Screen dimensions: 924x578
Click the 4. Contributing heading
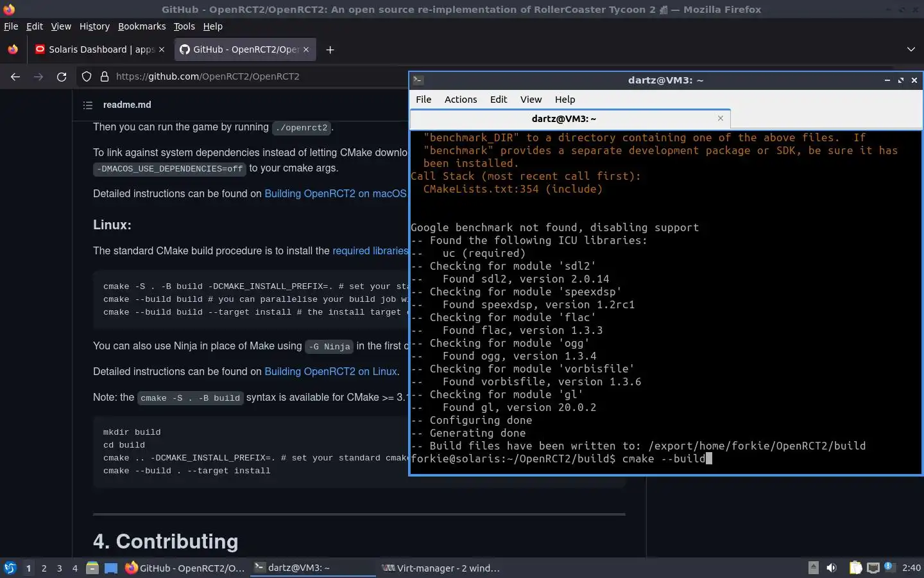(x=166, y=541)
